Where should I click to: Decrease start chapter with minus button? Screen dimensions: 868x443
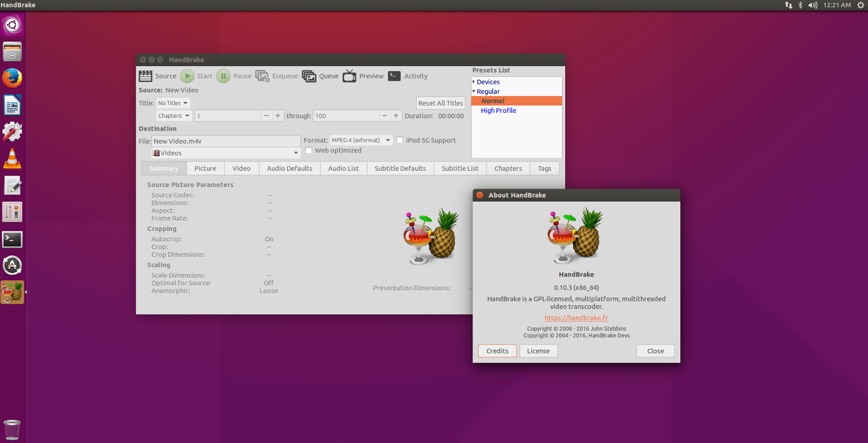[x=266, y=115]
